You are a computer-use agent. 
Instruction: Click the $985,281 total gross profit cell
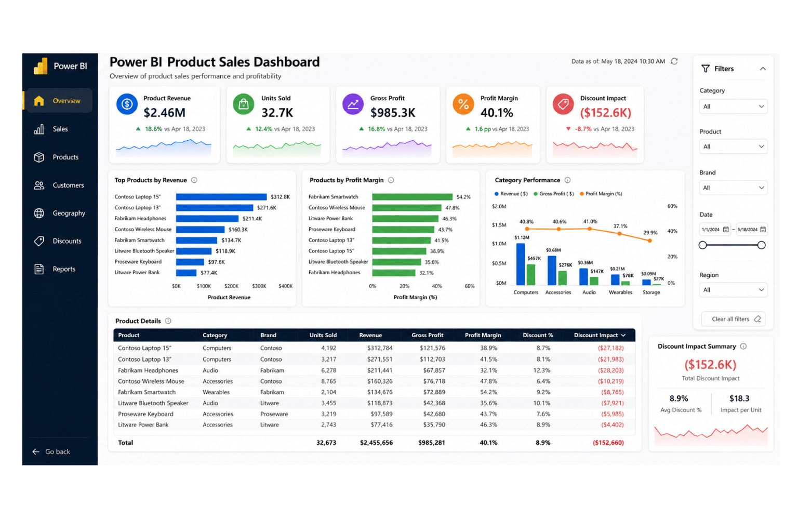[431, 443]
